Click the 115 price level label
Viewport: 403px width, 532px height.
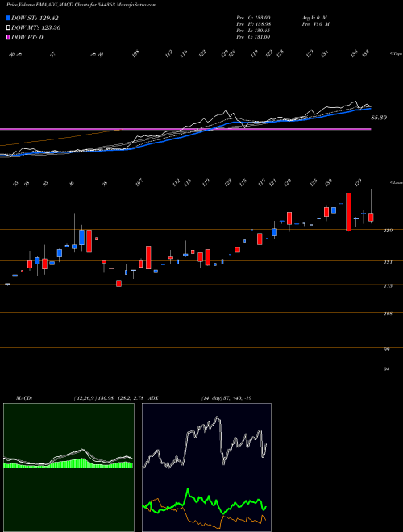click(x=388, y=286)
